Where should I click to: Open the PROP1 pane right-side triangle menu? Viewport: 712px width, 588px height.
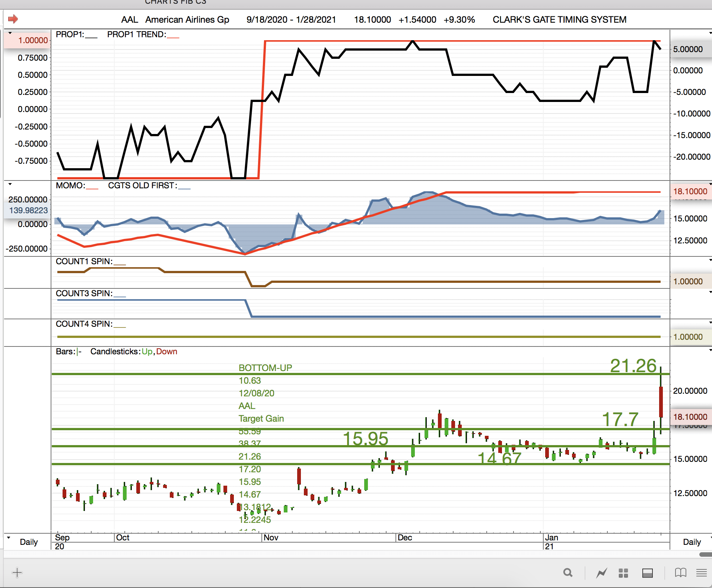[x=710, y=33]
